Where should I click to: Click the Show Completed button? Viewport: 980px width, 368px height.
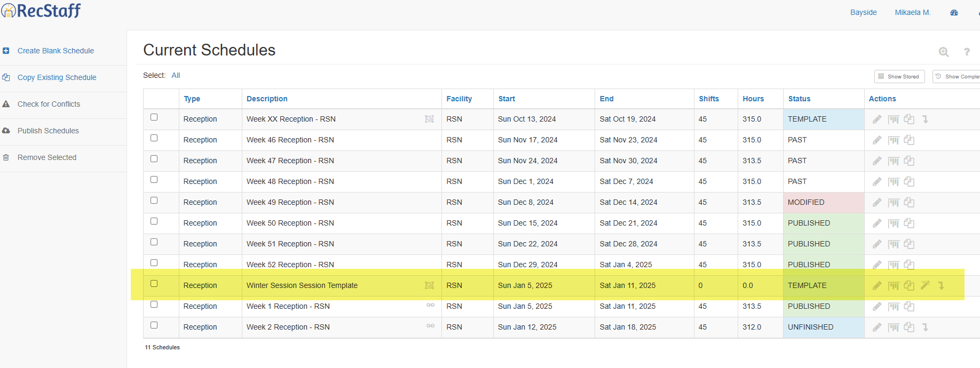click(957, 77)
